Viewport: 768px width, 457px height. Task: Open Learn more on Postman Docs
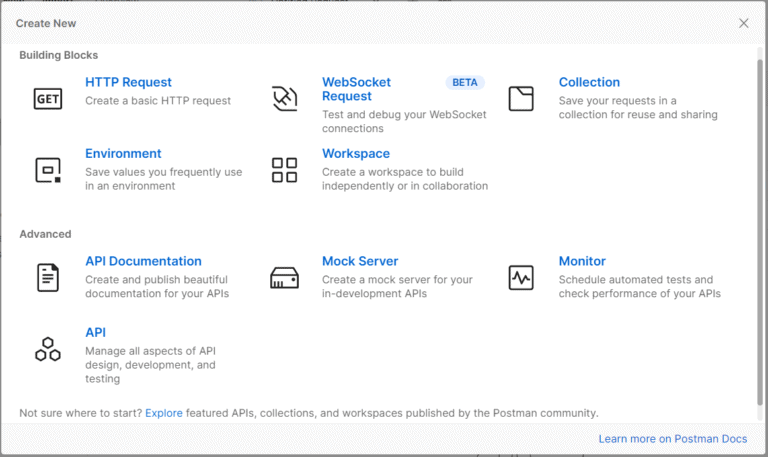(672, 439)
